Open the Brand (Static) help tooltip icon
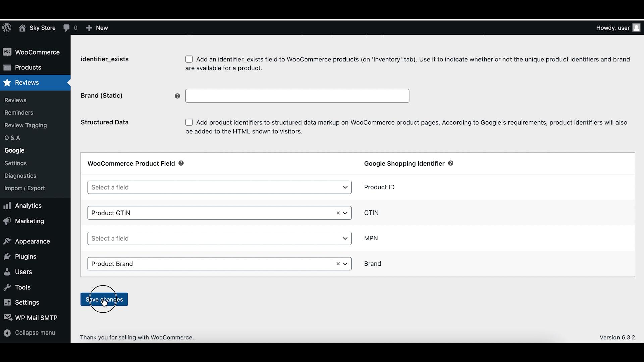The image size is (644, 362). click(177, 96)
